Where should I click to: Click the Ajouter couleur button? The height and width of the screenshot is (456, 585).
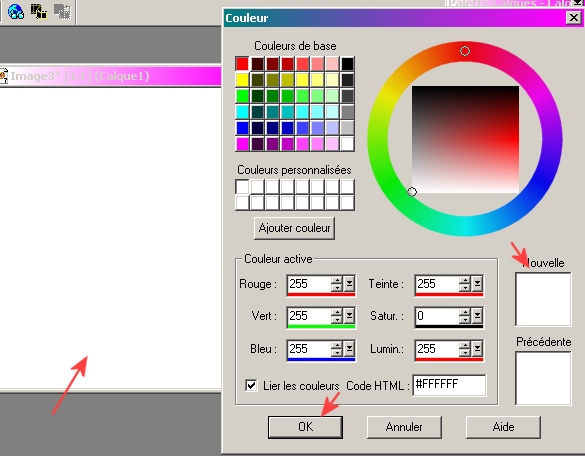click(294, 228)
